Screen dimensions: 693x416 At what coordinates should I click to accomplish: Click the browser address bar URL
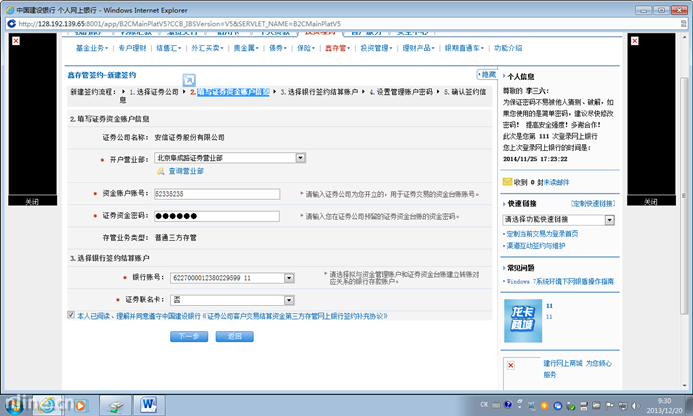coord(179,24)
